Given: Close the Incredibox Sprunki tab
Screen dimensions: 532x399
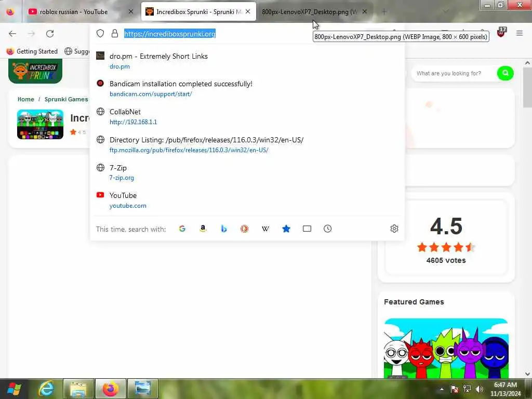Looking at the screenshot, I should (248, 11).
